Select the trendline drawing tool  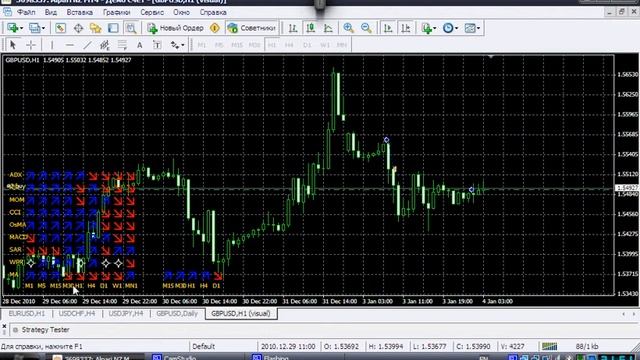tap(87, 44)
